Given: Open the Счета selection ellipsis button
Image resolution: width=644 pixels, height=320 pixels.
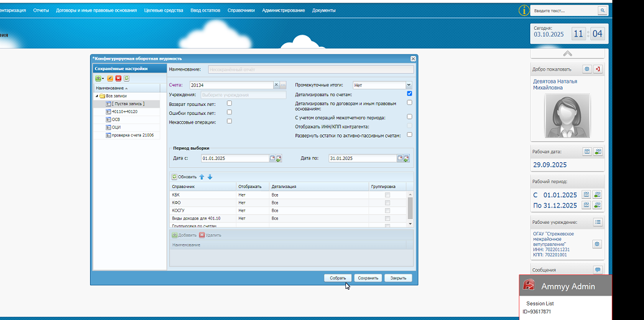Looking at the screenshot, I should pyautogui.click(x=283, y=85).
